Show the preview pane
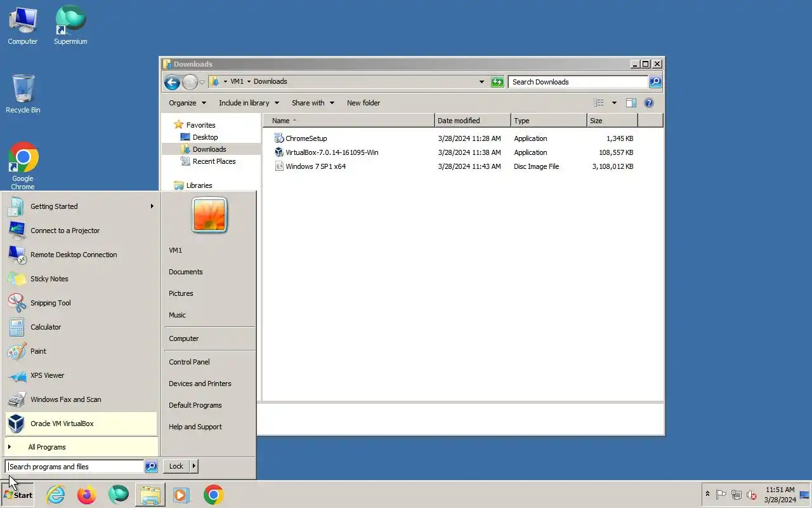 (631, 103)
